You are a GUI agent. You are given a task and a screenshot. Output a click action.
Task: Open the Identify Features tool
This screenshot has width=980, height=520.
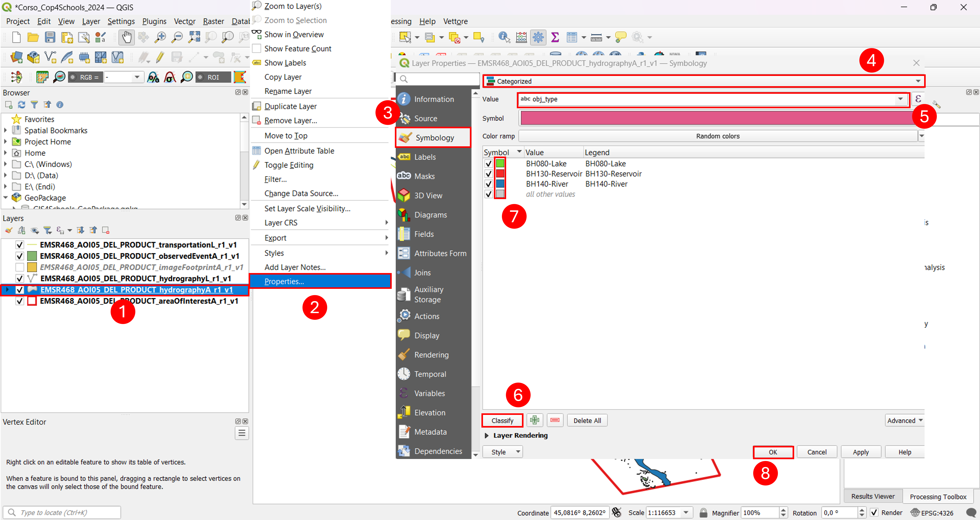(x=504, y=37)
